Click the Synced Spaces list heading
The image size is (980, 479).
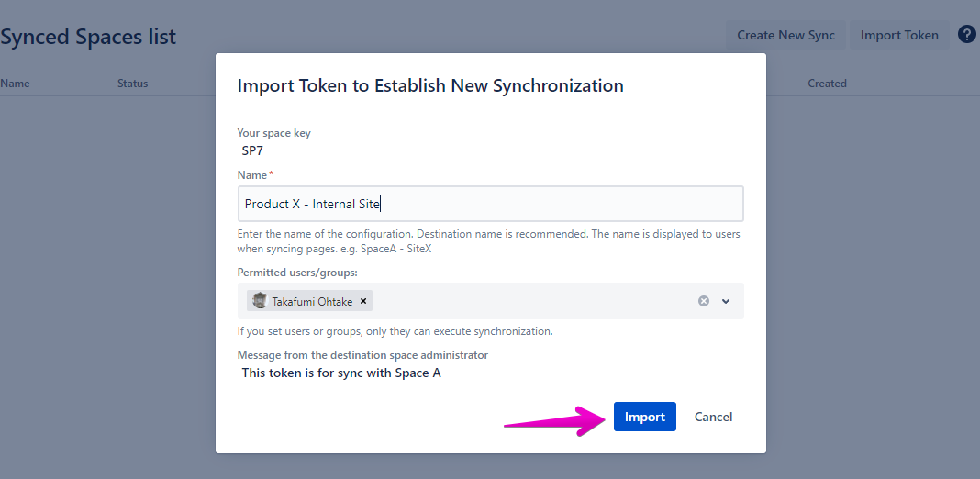pos(88,37)
